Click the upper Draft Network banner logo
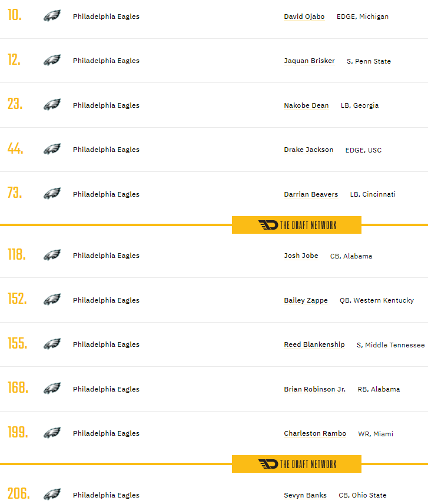428x504 pixels. [297, 225]
